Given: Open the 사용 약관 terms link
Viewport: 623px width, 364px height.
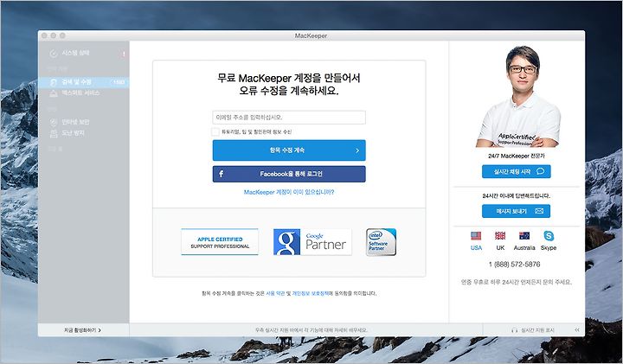Looking at the screenshot, I should click(275, 293).
